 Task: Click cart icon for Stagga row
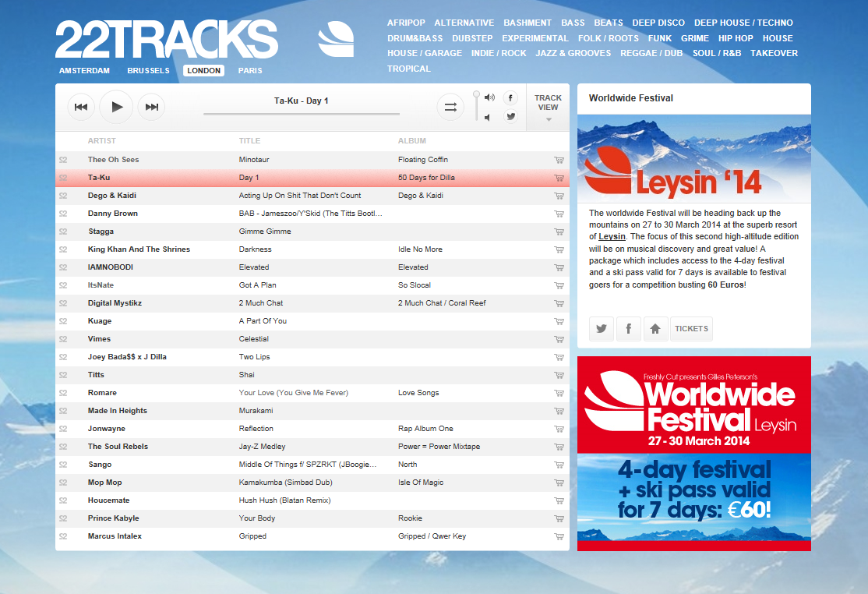pyautogui.click(x=559, y=232)
